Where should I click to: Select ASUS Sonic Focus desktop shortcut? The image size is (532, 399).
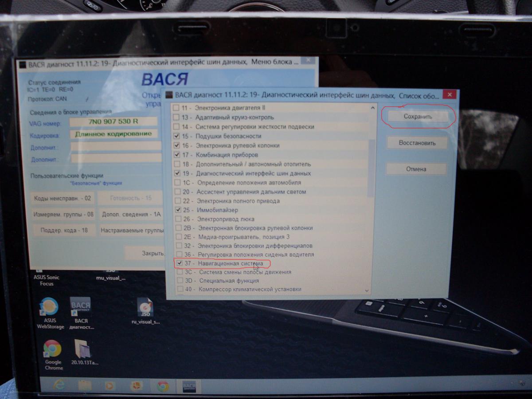[46, 278]
